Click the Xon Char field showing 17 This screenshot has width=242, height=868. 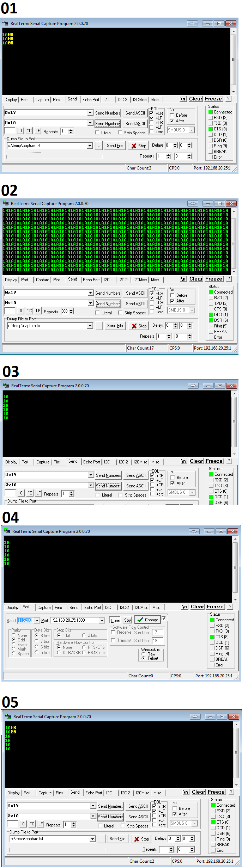click(157, 632)
